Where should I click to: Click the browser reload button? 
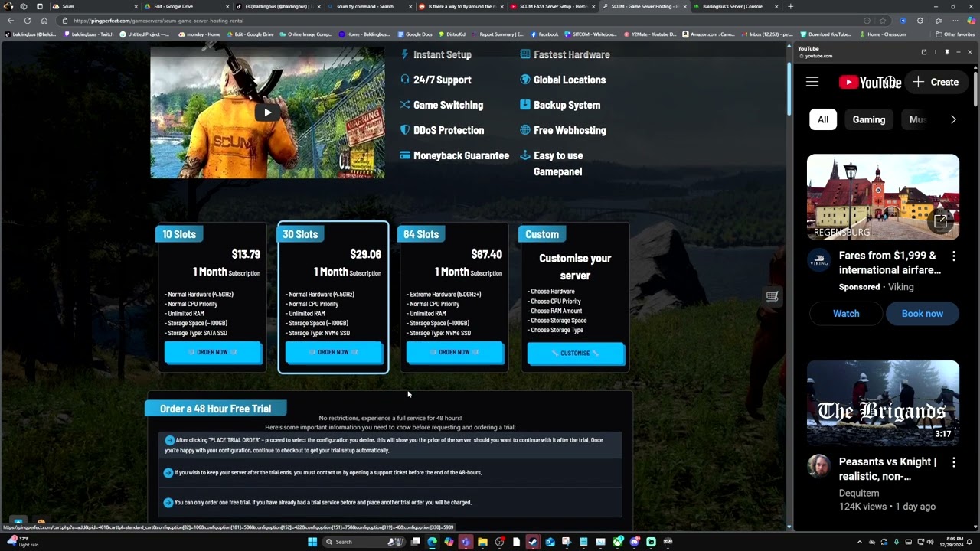pos(28,21)
